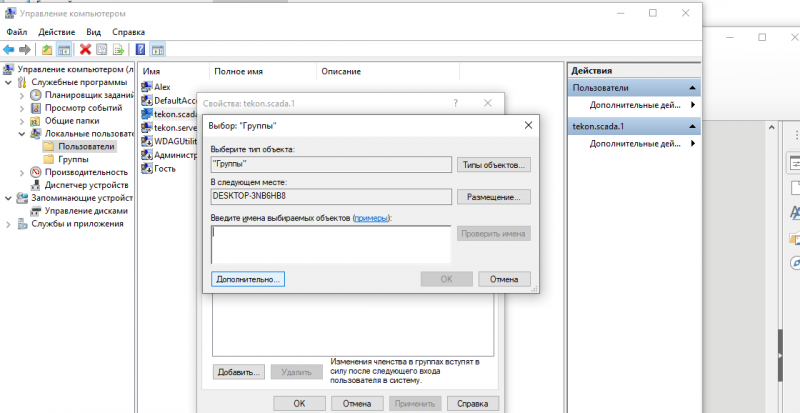Click the object names text field
The image size is (800, 413).
coord(331,243)
